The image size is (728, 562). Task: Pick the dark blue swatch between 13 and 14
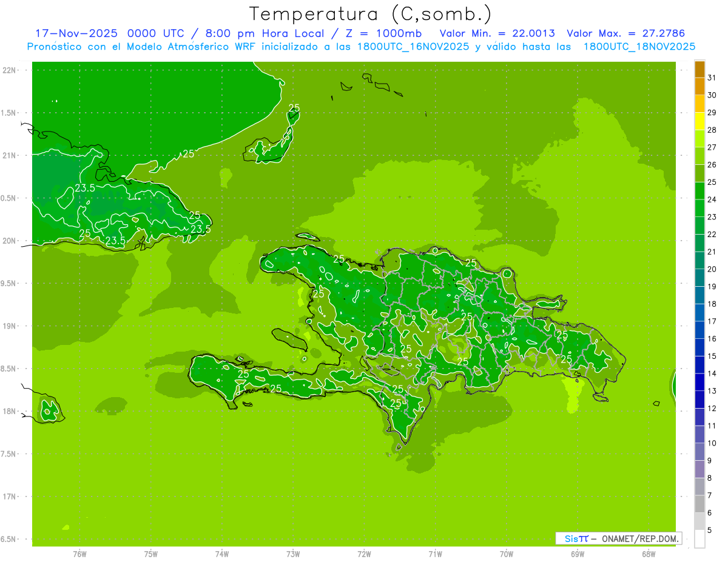tap(699, 383)
